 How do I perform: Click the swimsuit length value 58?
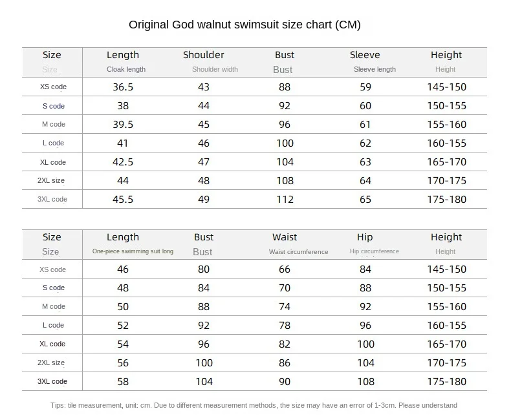(x=123, y=382)
